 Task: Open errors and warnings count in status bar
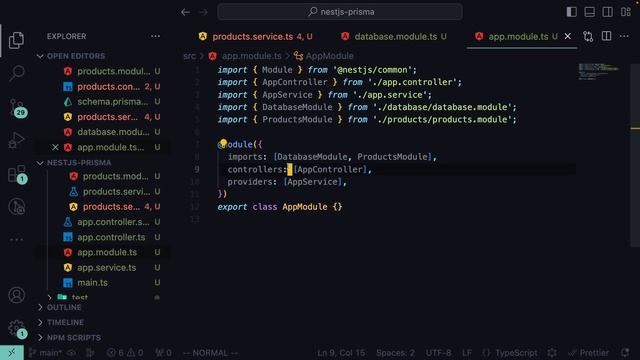click(x=125, y=353)
